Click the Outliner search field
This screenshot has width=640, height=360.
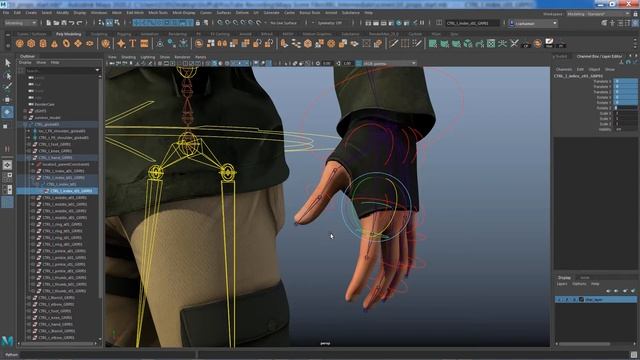pos(61,70)
